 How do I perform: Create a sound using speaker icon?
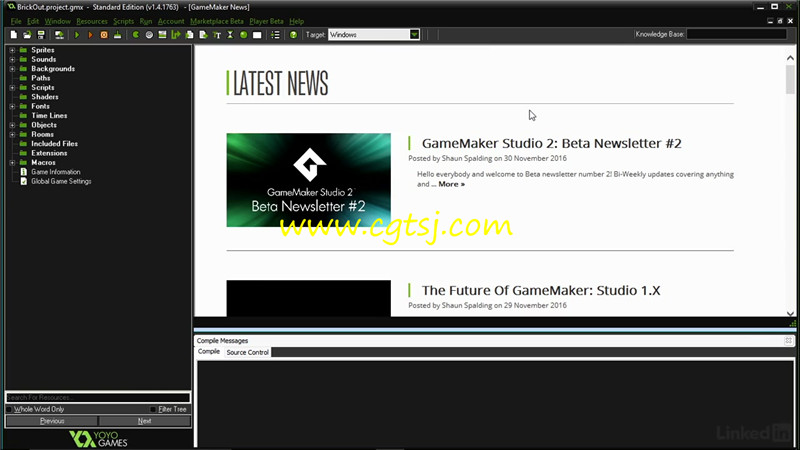pyautogui.click(x=149, y=35)
